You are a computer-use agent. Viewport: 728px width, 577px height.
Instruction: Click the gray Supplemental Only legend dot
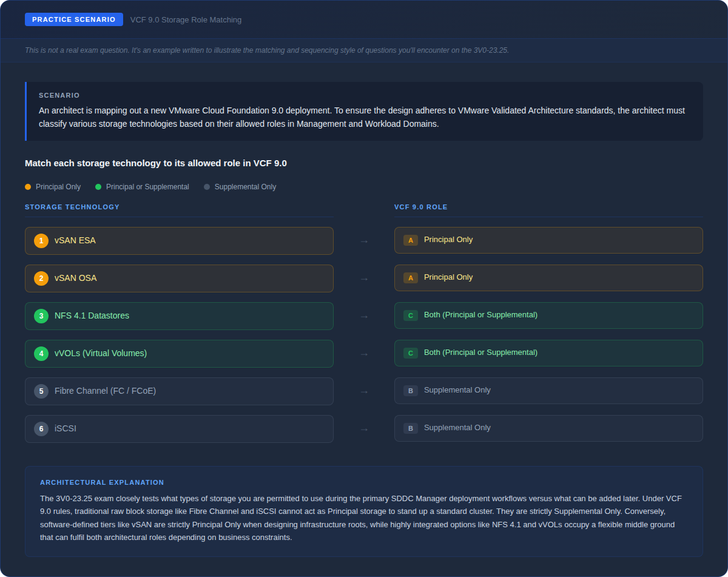[207, 187]
